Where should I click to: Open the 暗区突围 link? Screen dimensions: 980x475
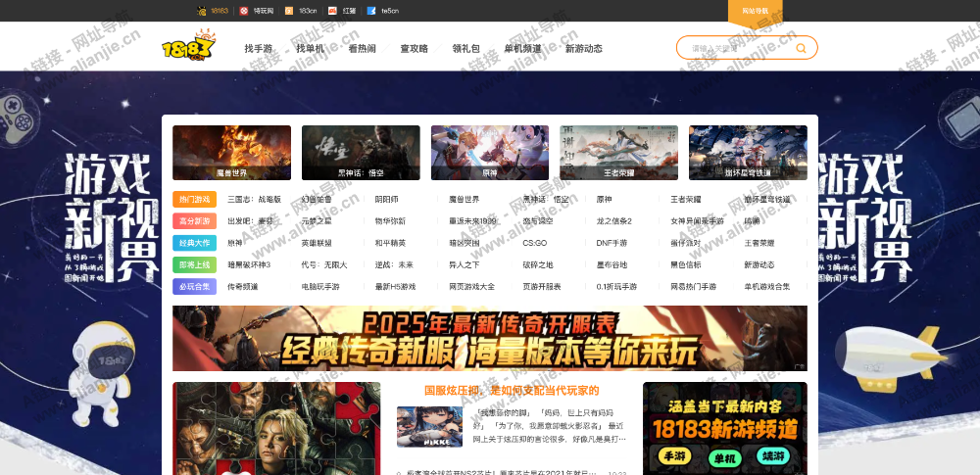pyautogui.click(x=464, y=243)
